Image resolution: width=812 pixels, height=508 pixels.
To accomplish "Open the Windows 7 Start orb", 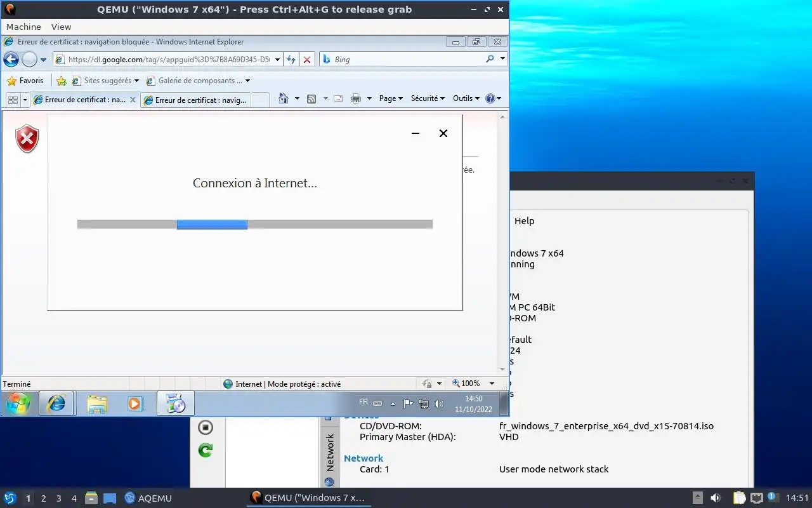I will (x=18, y=403).
